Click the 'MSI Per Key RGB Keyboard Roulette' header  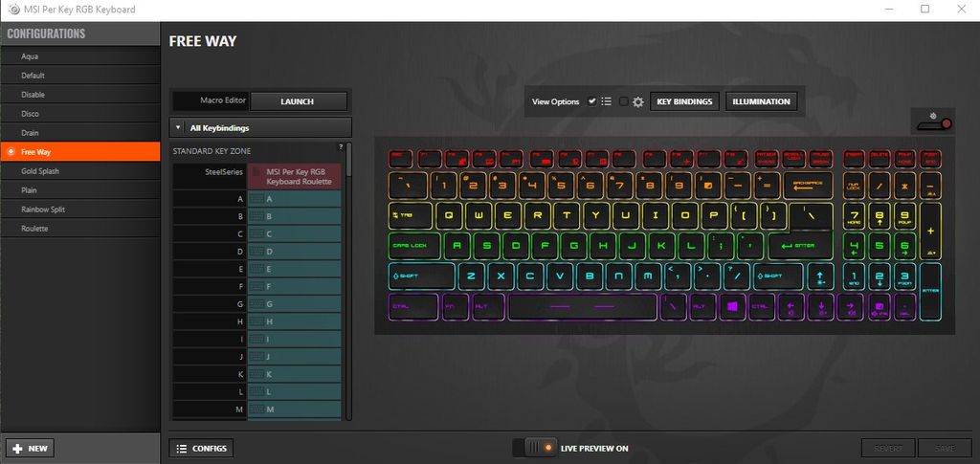(295, 177)
